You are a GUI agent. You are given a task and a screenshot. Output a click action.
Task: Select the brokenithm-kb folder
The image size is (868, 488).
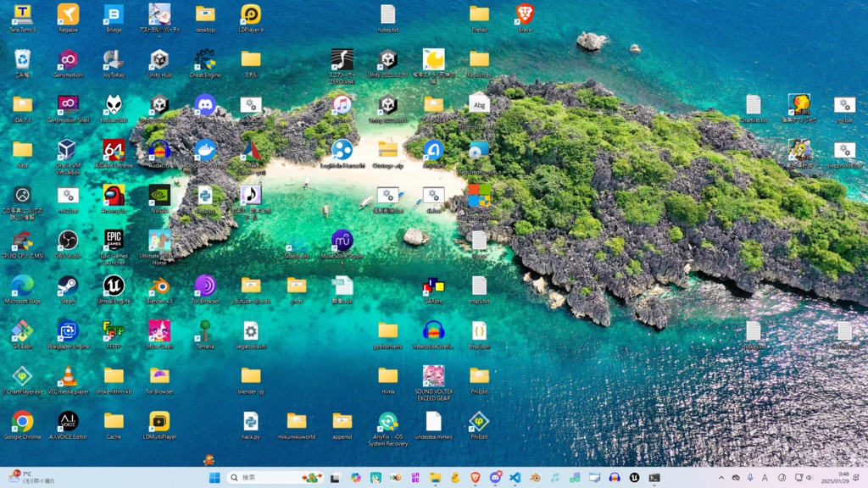tap(114, 380)
